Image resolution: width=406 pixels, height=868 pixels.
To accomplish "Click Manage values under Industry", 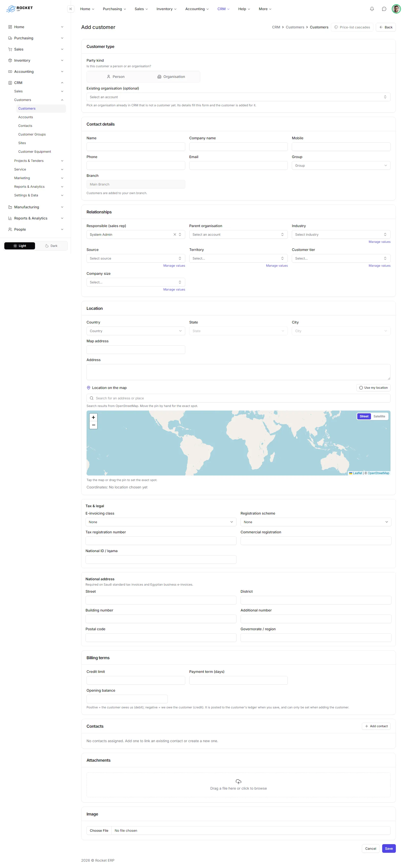I will click(x=379, y=242).
